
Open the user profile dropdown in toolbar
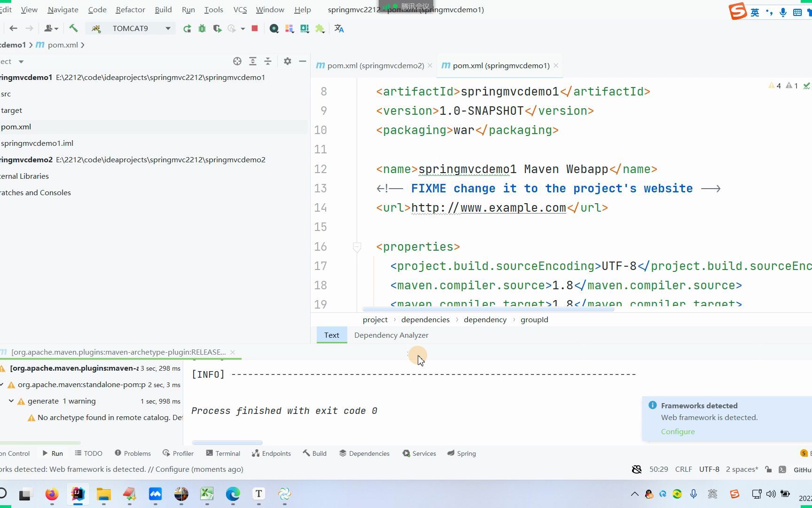point(51,29)
